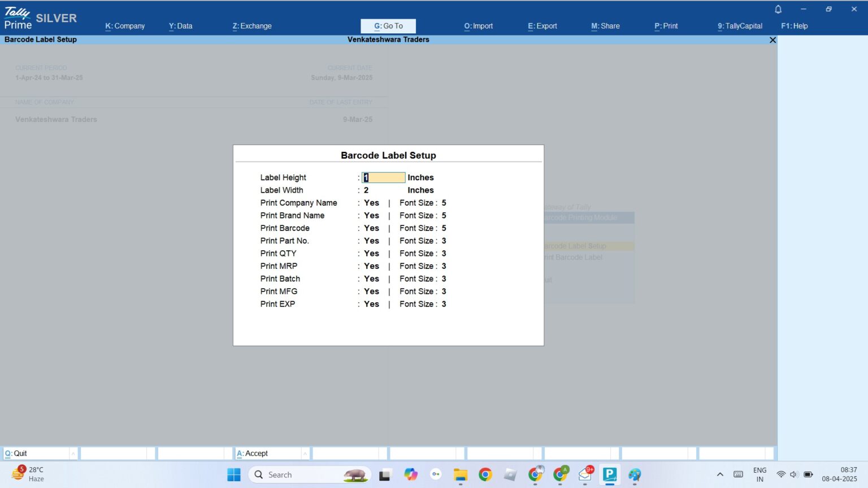Open the Import menu
The height and width of the screenshot is (488, 868).
[478, 26]
